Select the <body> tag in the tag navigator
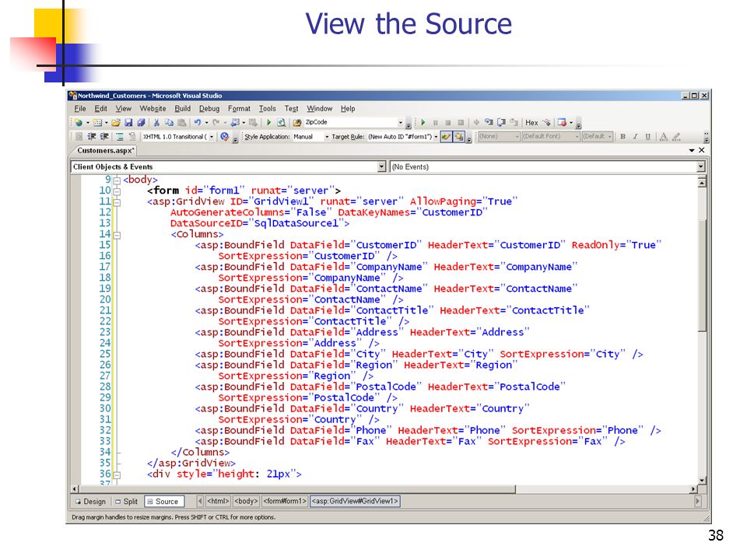 (246, 501)
